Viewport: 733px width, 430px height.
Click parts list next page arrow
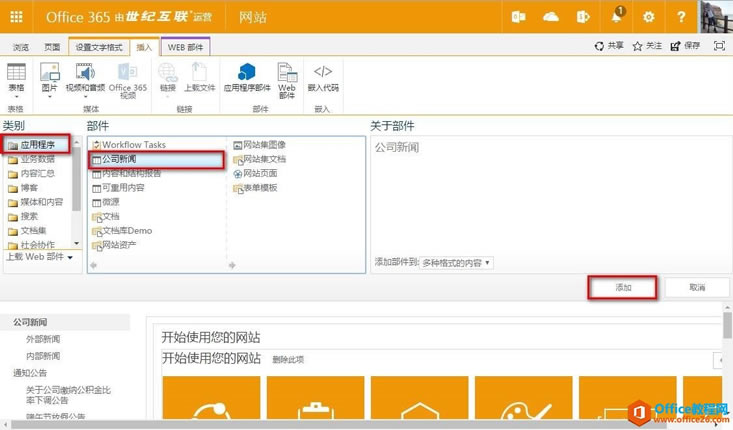click(232, 265)
